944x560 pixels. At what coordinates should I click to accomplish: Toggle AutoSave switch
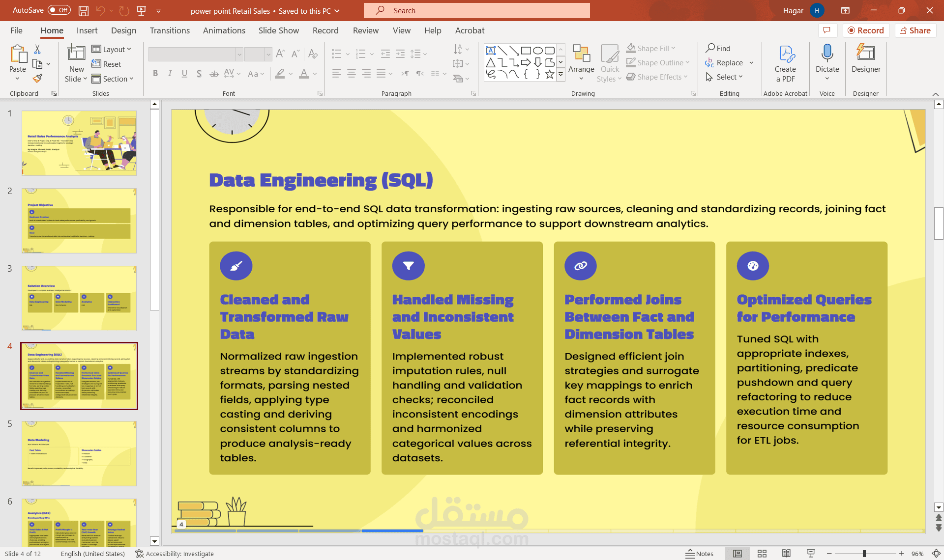pos(59,10)
